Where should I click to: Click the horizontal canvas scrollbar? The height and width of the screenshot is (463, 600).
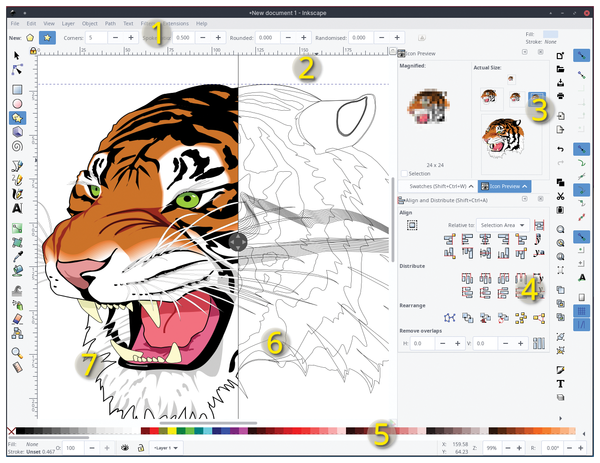coord(208,423)
